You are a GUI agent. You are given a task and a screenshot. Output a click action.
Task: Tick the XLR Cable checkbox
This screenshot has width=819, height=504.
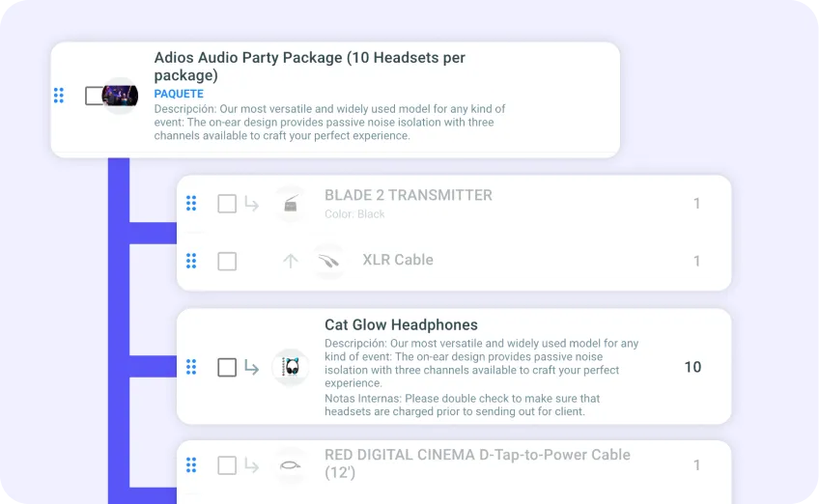(227, 261)
